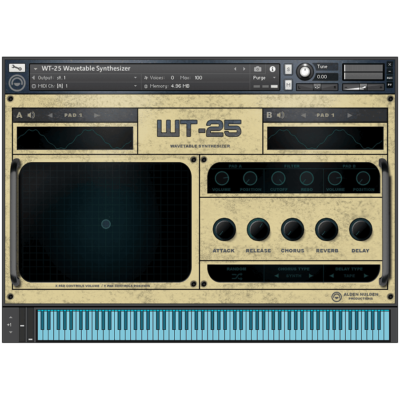Click the PAD 1 name in section B
This screenshot has height=400, width=400.
click(x=326, y=115)
